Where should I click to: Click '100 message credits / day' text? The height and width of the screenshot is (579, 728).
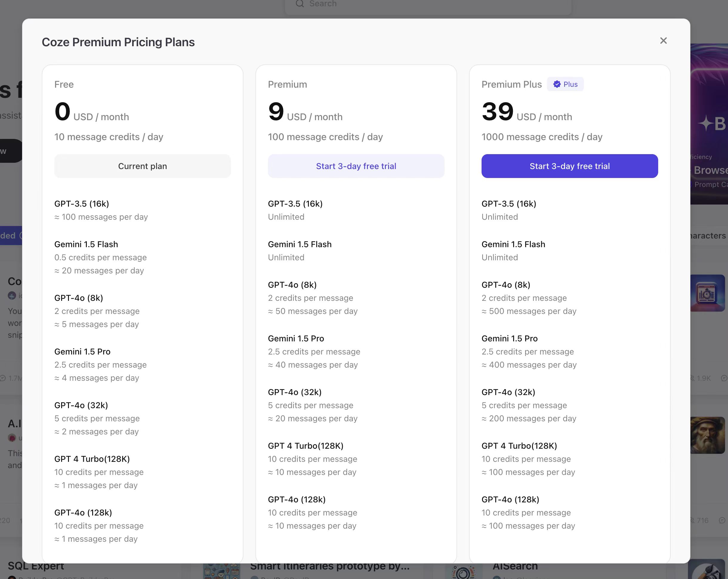pos(326,137)
